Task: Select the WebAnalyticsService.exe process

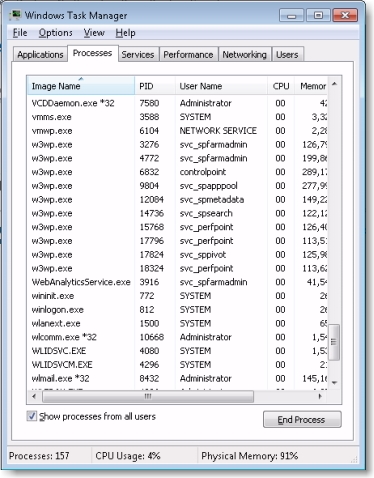Action: tap(177, 282)
